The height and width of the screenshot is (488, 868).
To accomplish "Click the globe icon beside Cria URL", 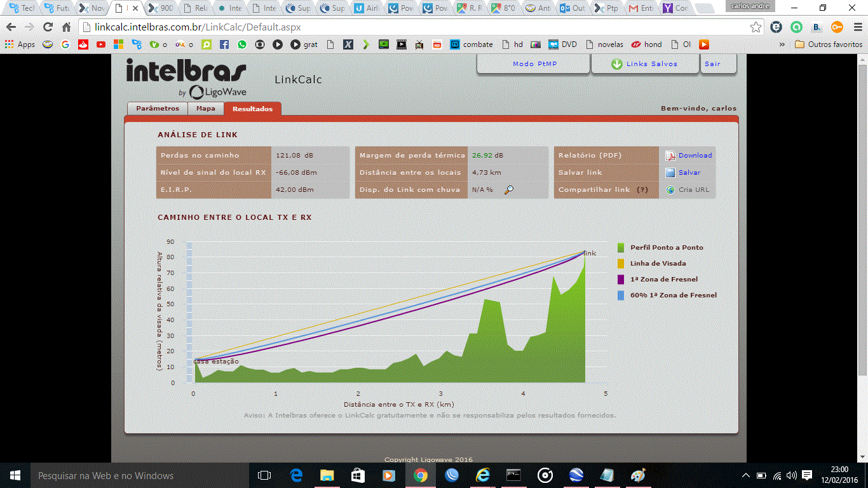I will click(x=670, y=190).
